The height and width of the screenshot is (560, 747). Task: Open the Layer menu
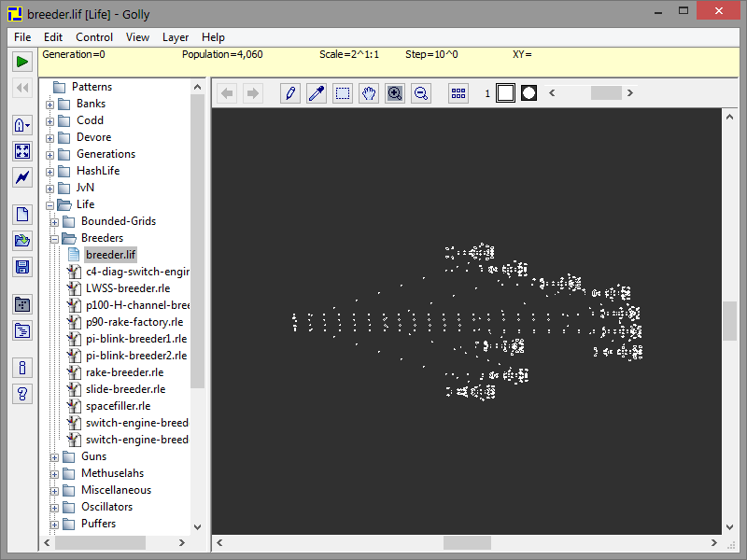point(176,37)
